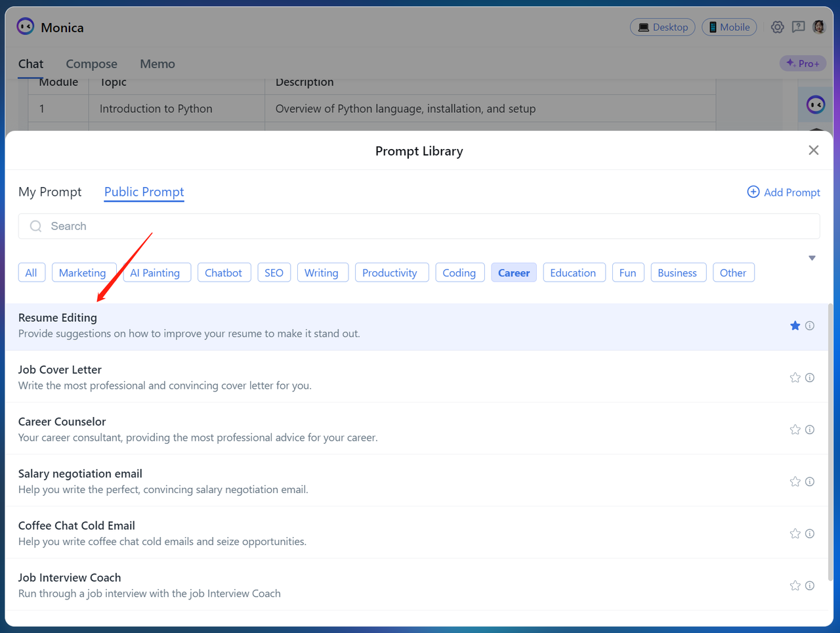Star the Salary negotiation email prompt
840x633 pixels.
click(795, 481)
